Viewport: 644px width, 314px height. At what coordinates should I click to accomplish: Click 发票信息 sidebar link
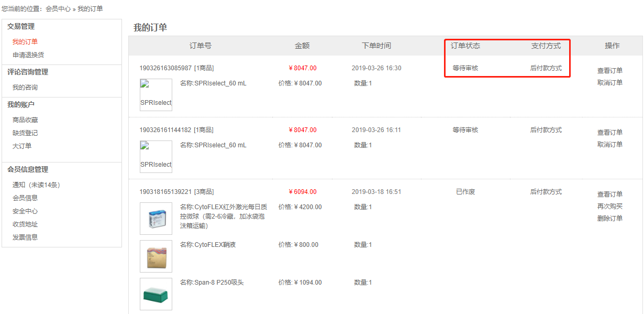(25, 237)
